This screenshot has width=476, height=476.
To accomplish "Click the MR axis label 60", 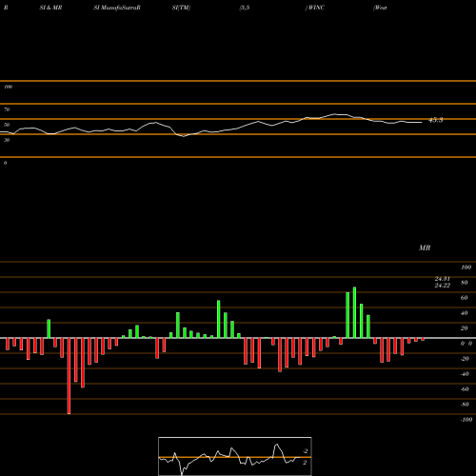I will tap(465, 298).
